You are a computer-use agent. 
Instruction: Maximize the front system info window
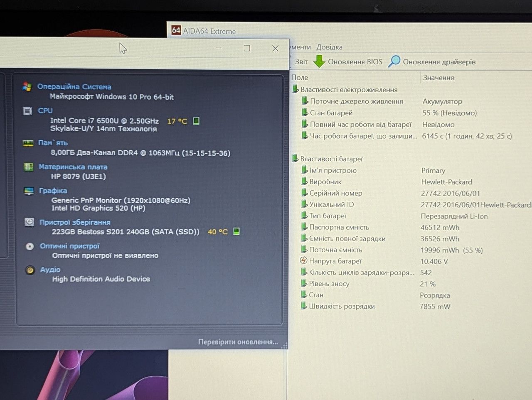[247, 48]
